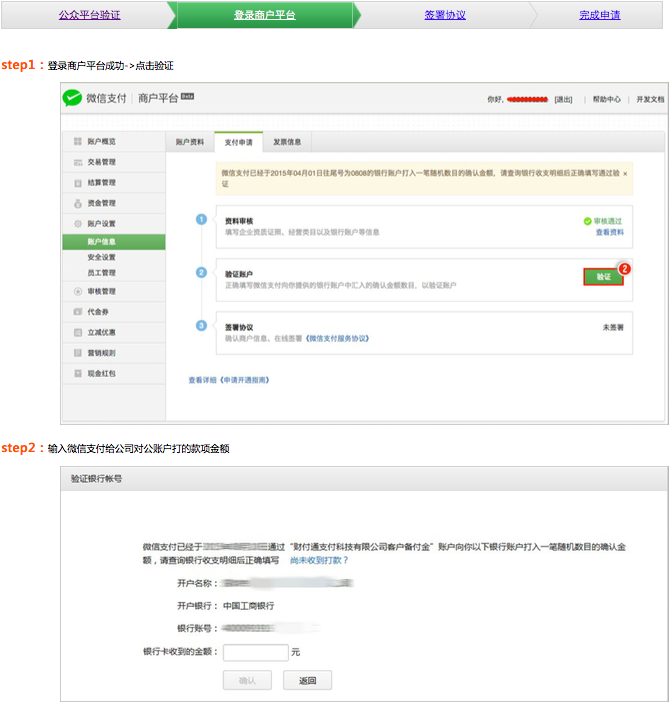Click the 未签署 status text
672x707 pixels.
(613, 327)
